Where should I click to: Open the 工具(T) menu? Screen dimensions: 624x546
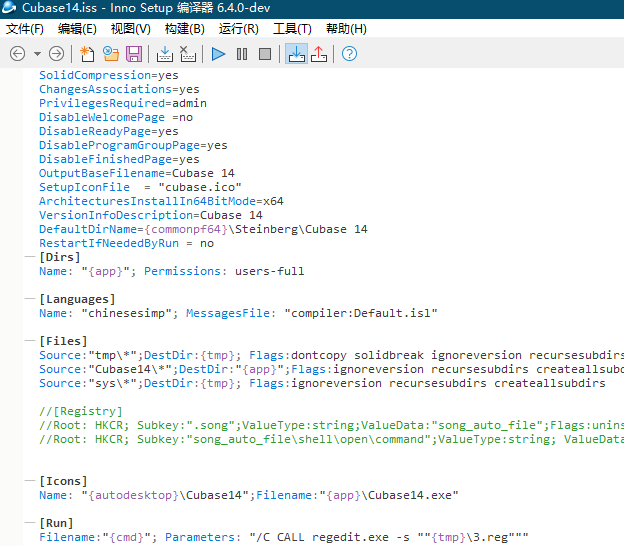[x=292, y=29]
